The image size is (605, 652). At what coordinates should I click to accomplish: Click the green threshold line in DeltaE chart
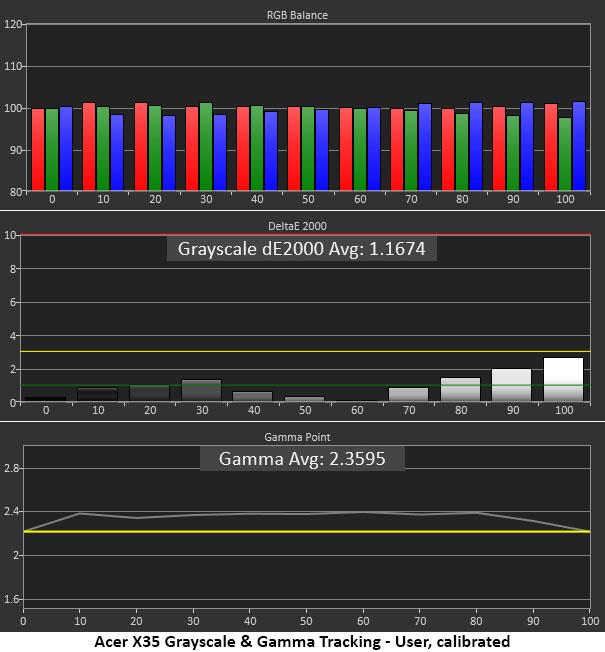point(306,385)
